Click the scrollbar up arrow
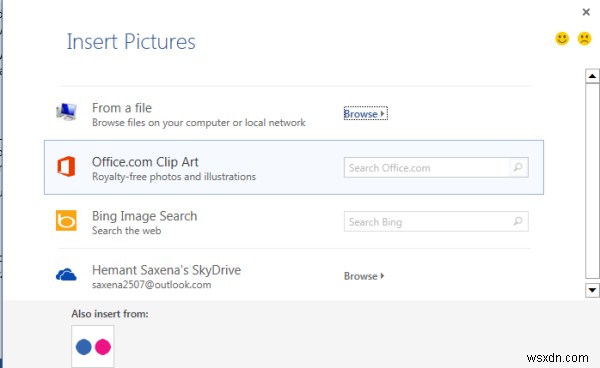600x368 pixels. 592,76
